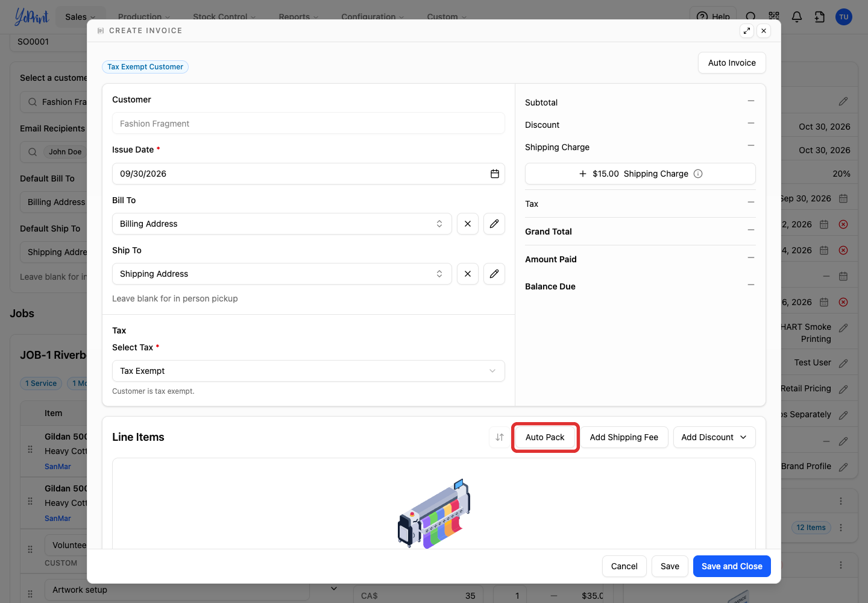Edit Retail Pricing row pencil icon
Viewport: 868px width, 603px height.
point(843,389)
